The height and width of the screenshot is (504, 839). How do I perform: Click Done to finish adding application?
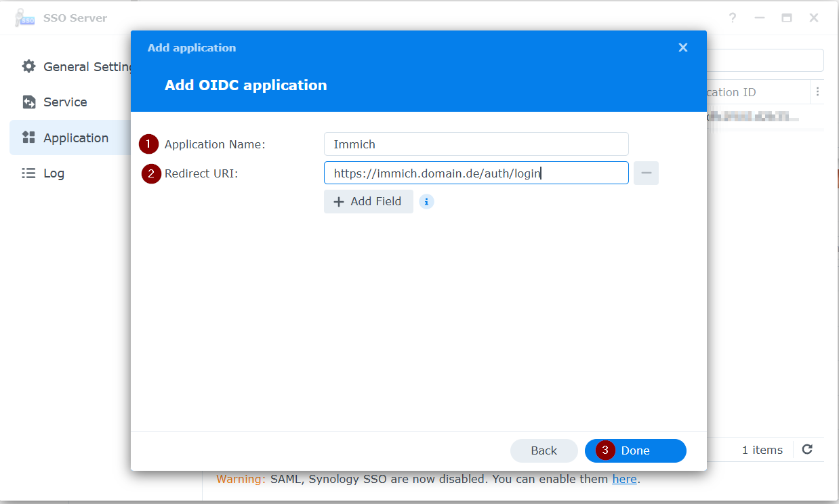click(636, 450)
